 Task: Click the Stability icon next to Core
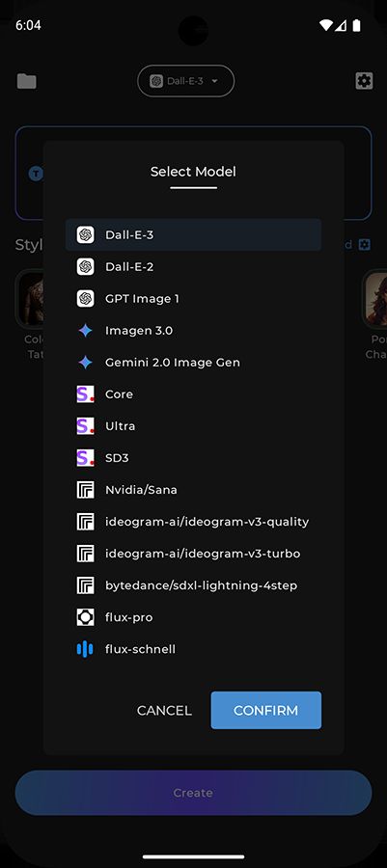tap(85, 394)
